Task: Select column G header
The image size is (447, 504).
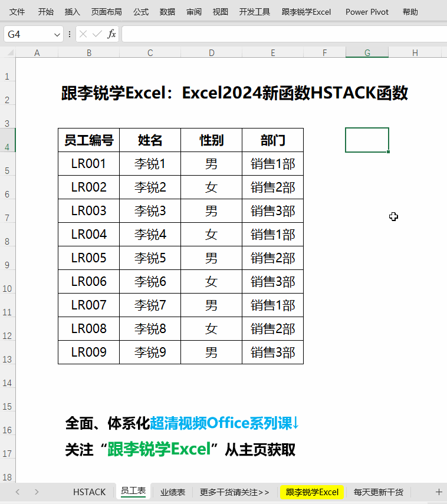Action: (367, 52)
